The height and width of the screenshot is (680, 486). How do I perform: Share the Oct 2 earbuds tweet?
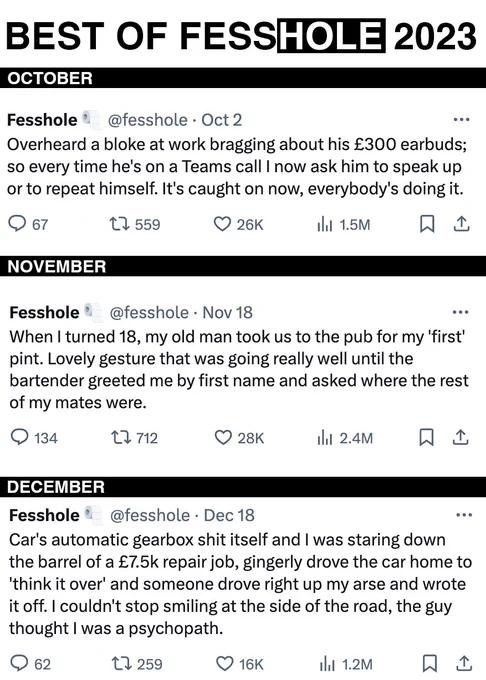coord(461,224)
